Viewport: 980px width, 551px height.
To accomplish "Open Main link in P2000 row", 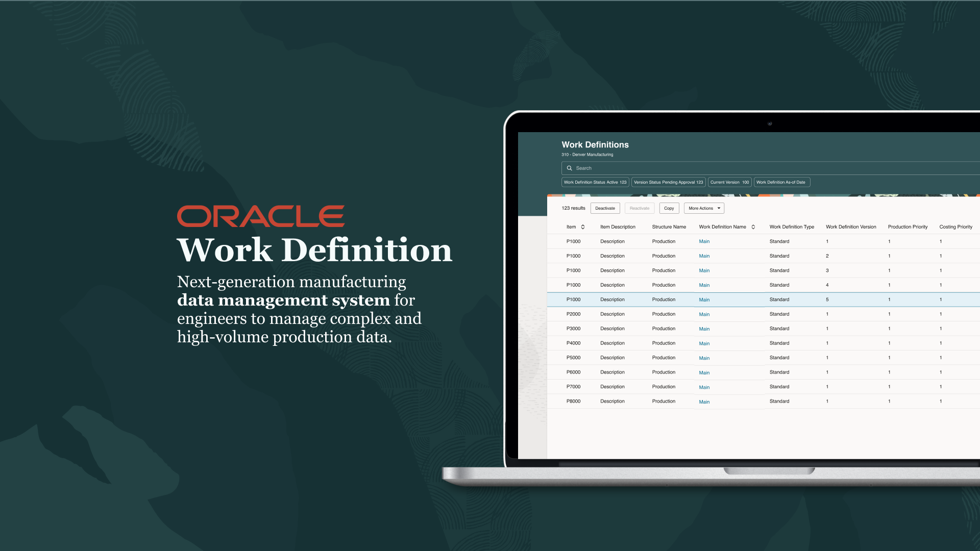I will click(x=704, y=314).
